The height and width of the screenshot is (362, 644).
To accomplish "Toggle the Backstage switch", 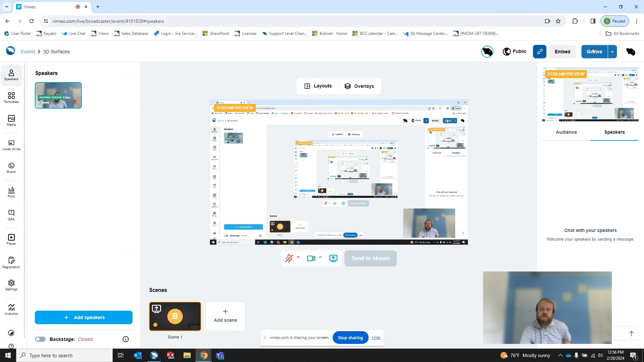I will click(40, 339).
